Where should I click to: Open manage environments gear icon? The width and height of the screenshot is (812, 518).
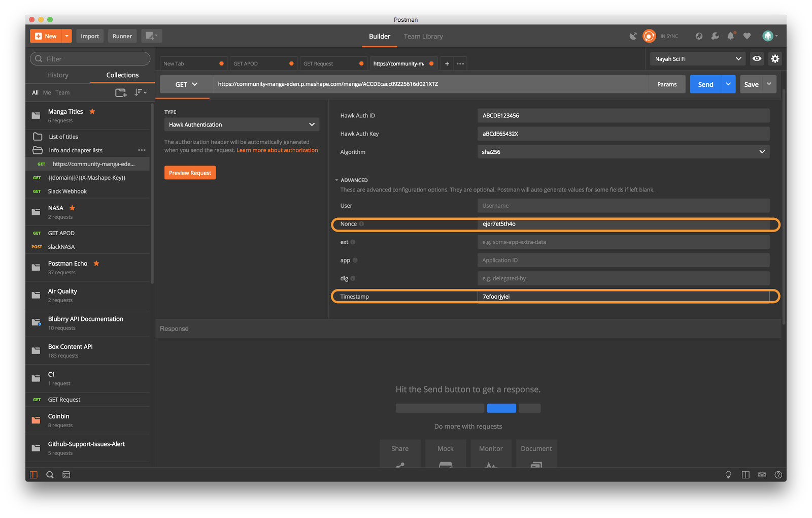coord(775,59)
